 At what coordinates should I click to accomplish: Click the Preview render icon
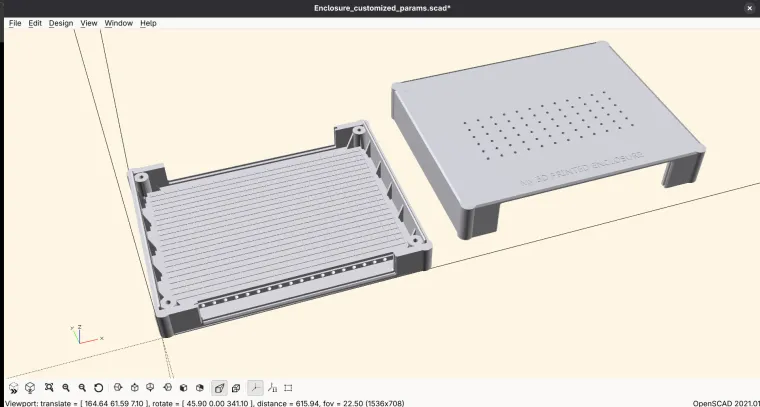click(14, 388)
